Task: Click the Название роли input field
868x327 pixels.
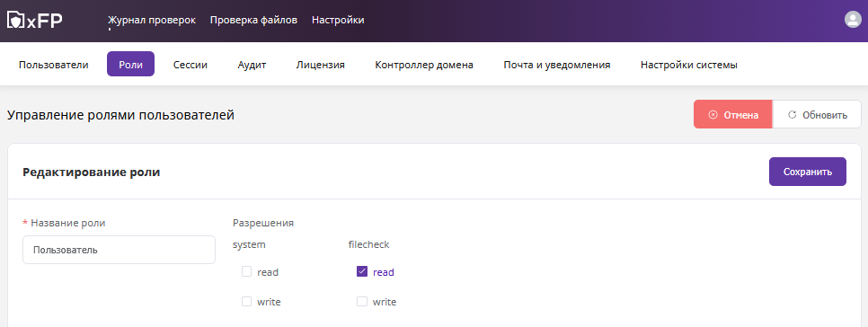Action: click(x=119, y=250)
